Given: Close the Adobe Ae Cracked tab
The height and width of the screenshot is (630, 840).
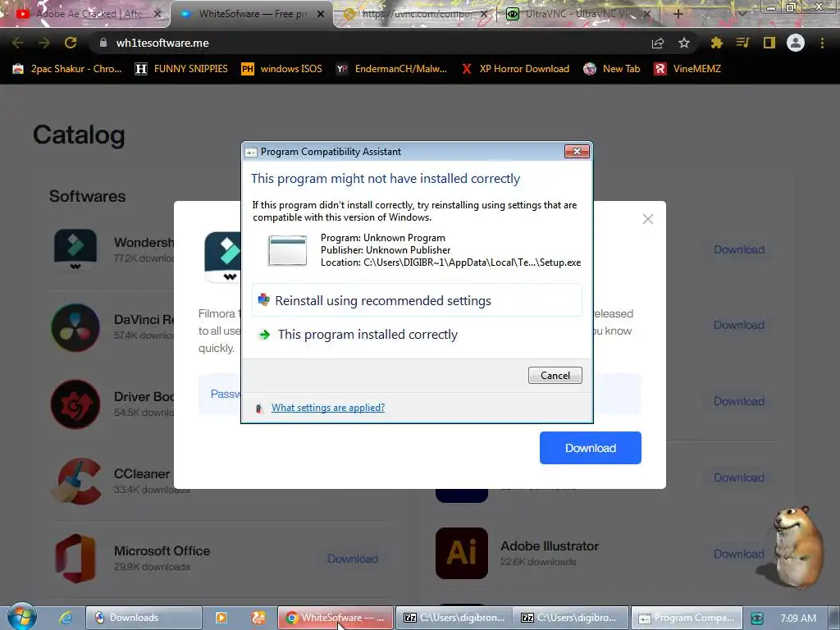Looking at the screenshot, I should (157, 14).
